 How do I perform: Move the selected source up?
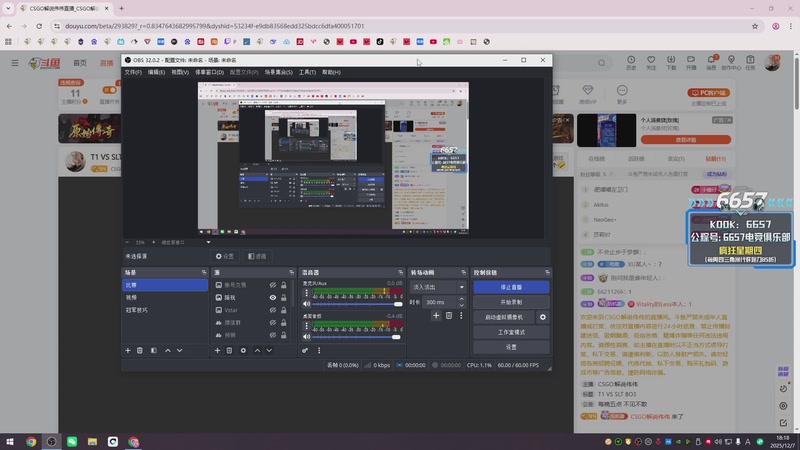[257, 351]
